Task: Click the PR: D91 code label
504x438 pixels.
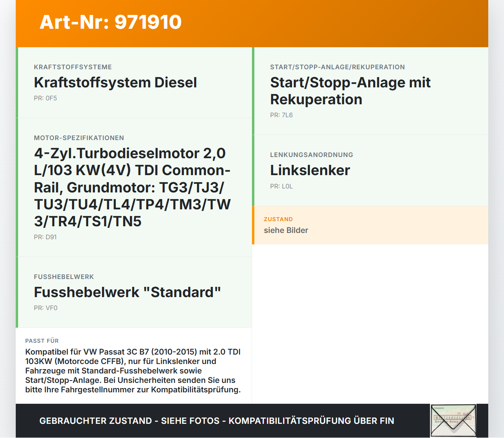Action: (45, 237)
